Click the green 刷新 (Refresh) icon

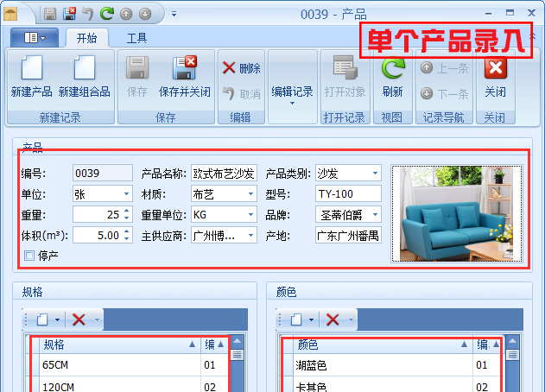(392, 71)
